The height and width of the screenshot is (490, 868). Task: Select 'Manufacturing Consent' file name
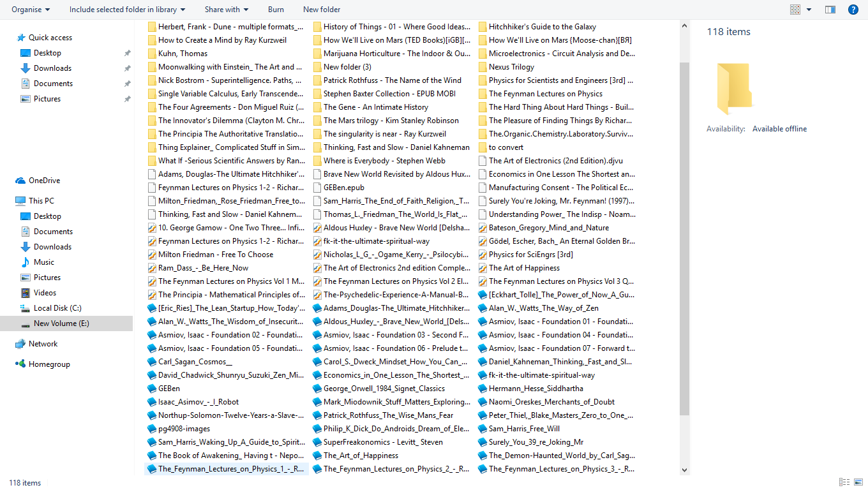click(x=562, y=188)
